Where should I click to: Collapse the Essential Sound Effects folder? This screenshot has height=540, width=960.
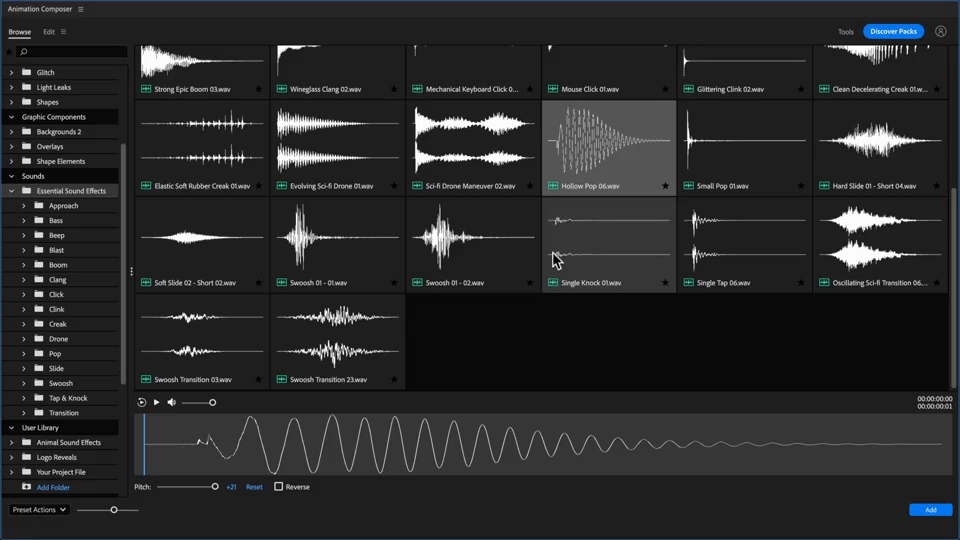point(12,191)
